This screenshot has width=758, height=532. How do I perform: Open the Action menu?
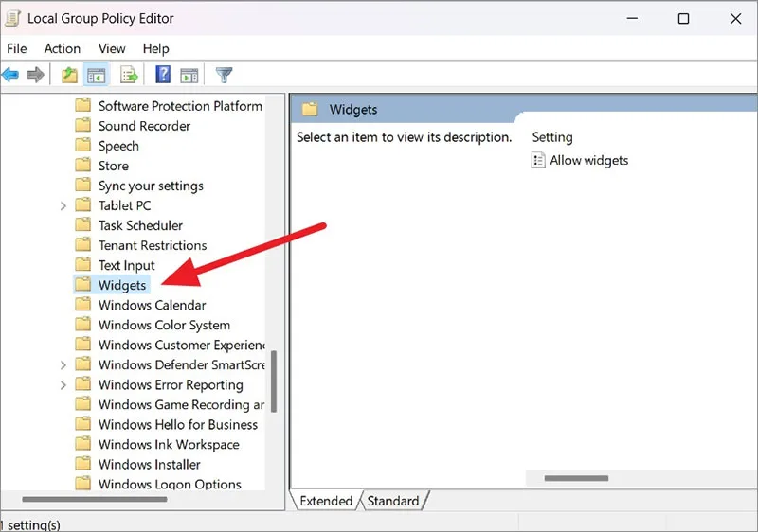pyautogui.click(x=63, y=48)
